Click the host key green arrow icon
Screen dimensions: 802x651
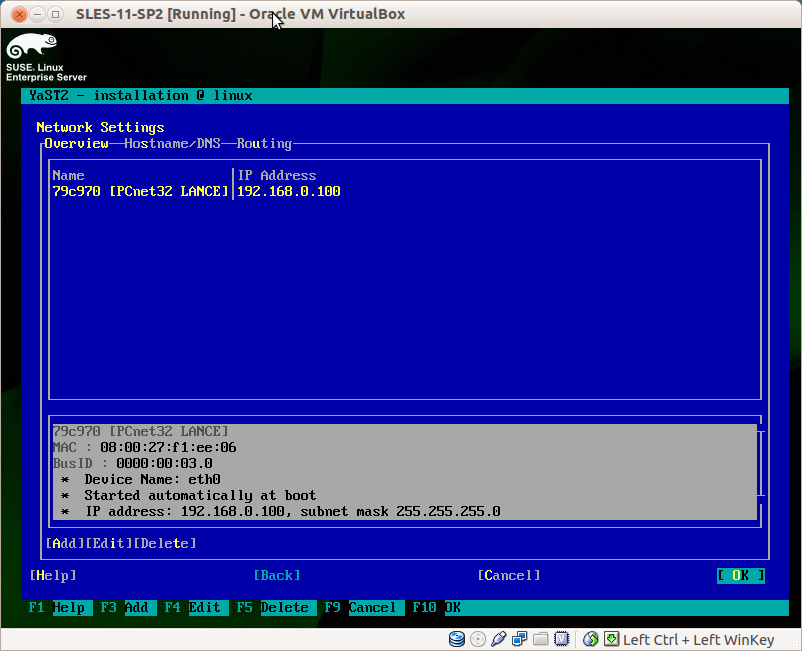pyautogui.click(x=611, y=639)
